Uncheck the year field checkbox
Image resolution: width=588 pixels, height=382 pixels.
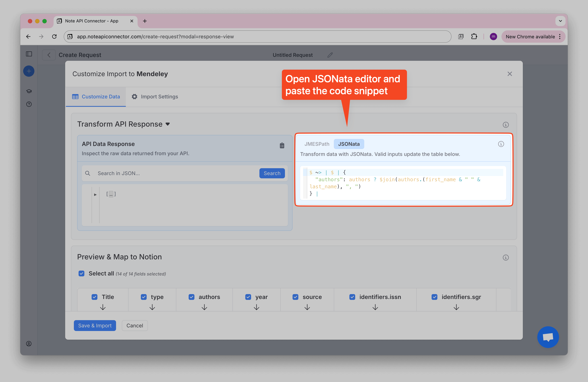coord(248,297)
